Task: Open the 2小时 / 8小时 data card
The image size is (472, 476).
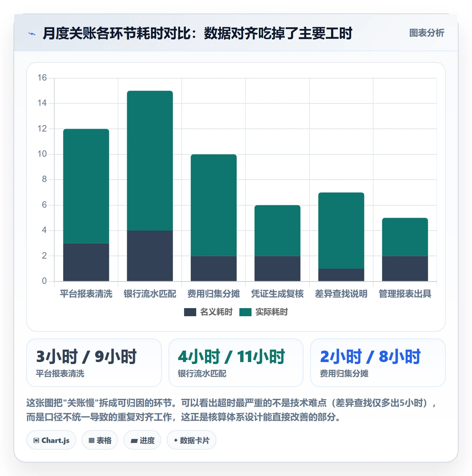Action: coord(378,363)
